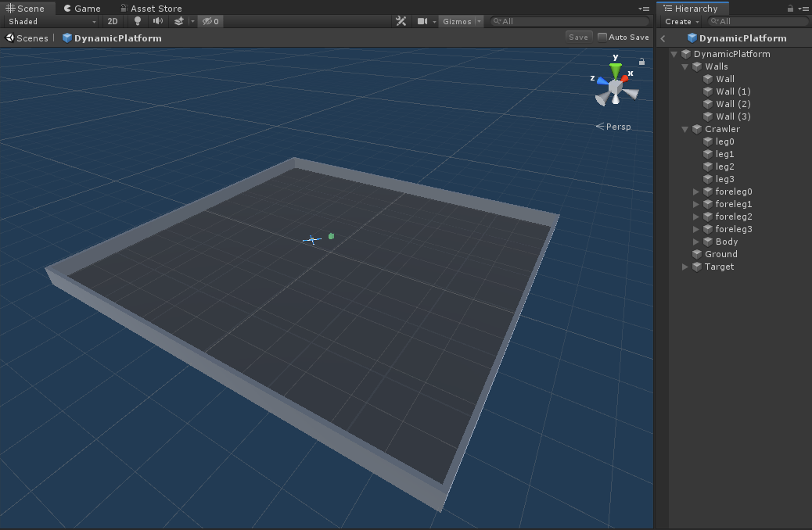Toggle the Gizmos button

pyautogui.click(x=457, y=21)
